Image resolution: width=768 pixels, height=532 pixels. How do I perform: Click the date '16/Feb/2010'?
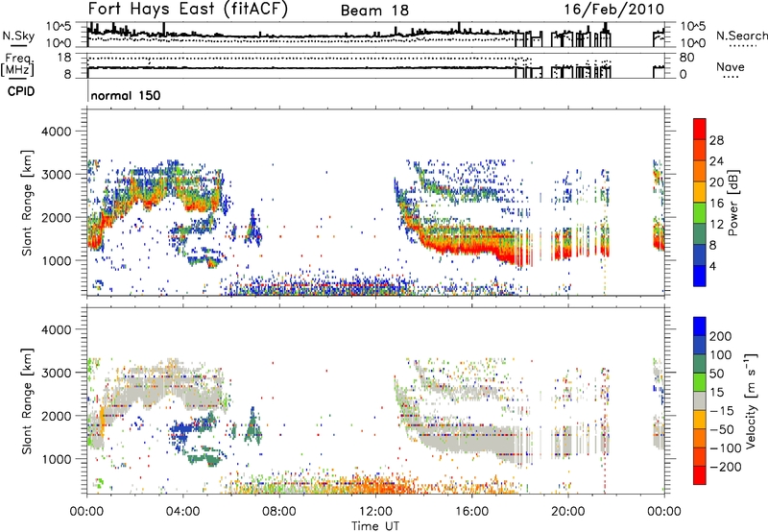(x=614, y=10)
